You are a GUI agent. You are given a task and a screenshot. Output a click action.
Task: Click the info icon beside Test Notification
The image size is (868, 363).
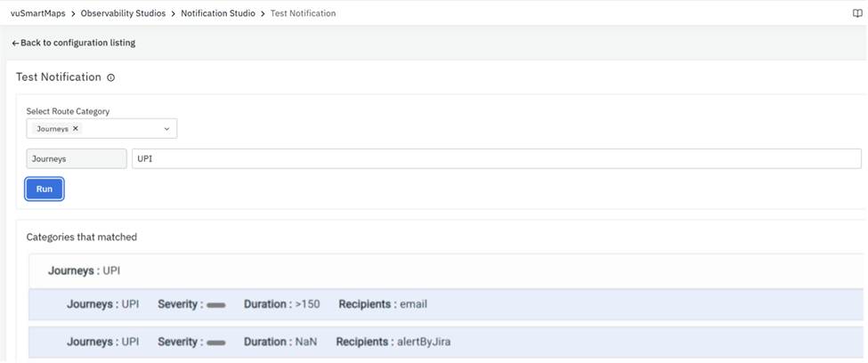point(111,78)
